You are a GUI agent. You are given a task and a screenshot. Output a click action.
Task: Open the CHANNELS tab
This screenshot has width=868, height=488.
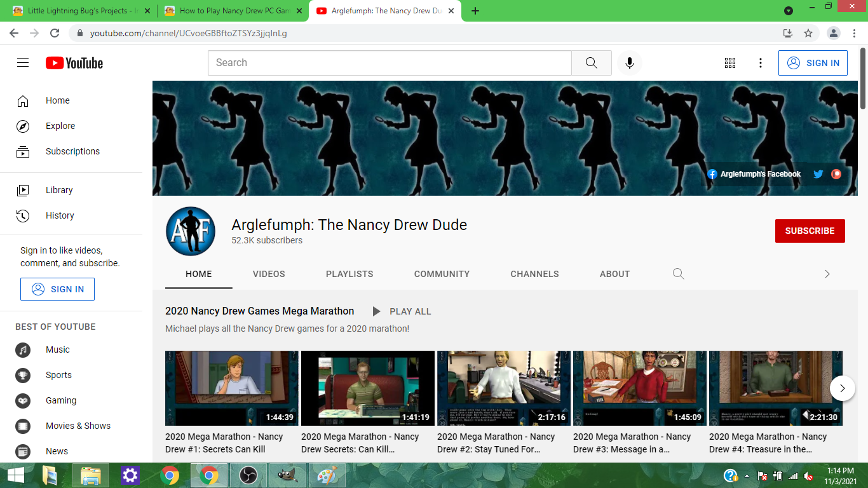[534, 274]
